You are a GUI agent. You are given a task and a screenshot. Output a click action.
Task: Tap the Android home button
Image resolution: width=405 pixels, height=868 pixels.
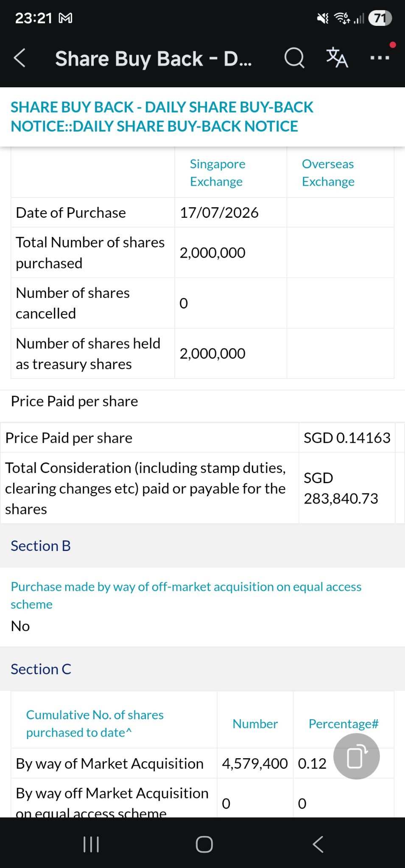tap(204, 844)
